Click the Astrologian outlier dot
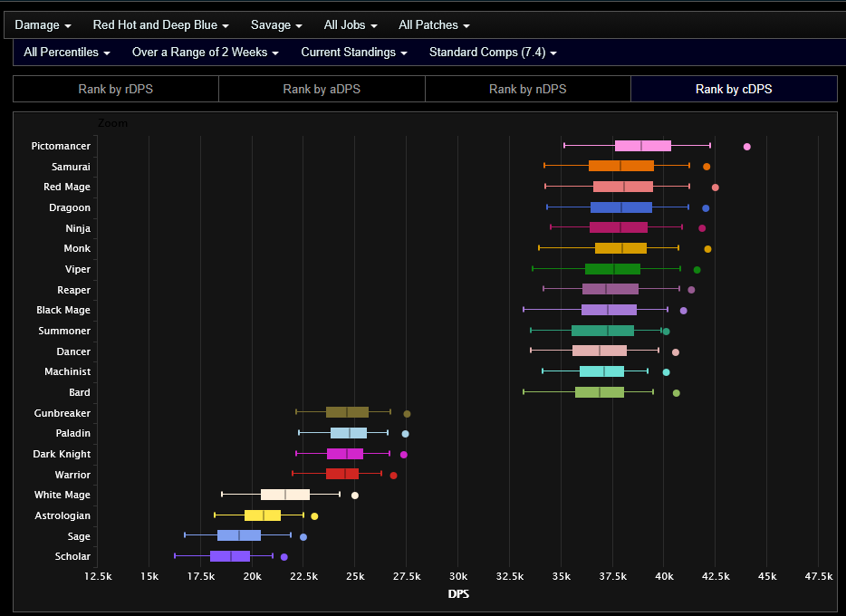The width and height of the screenshot is (846, 616). tap(314, 516)
